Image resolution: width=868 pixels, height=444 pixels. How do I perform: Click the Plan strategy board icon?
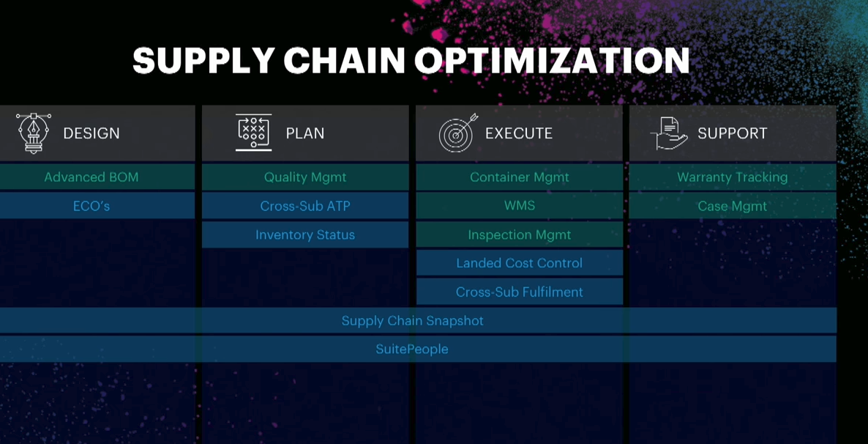coord(253,133)
